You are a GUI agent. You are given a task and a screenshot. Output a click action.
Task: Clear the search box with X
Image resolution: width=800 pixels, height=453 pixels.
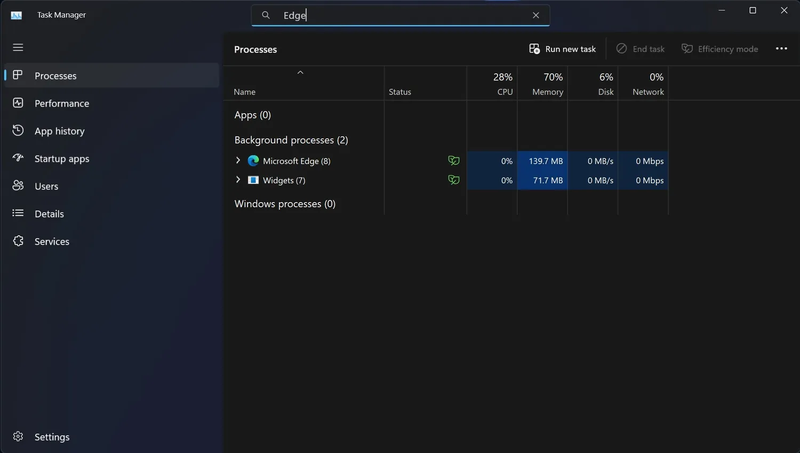click(536, 15)
